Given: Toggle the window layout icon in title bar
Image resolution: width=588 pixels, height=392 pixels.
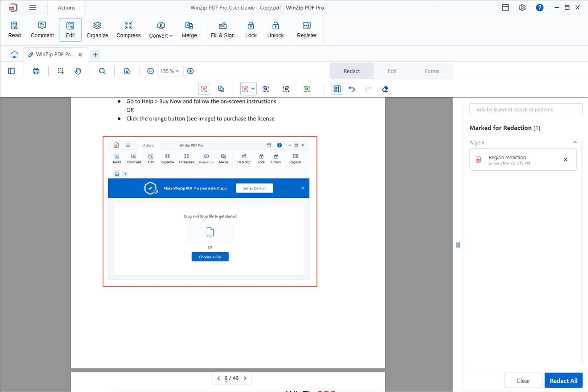Looking at the screenshot, I should tap(505, 8).
